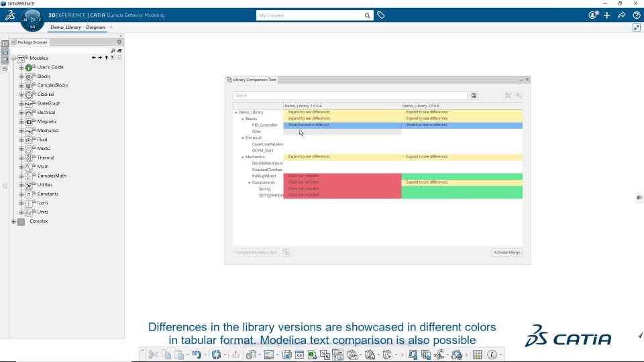Select Thermal package in Package Browser
This screenshot has height=362, width=644.
click(45, 158)
